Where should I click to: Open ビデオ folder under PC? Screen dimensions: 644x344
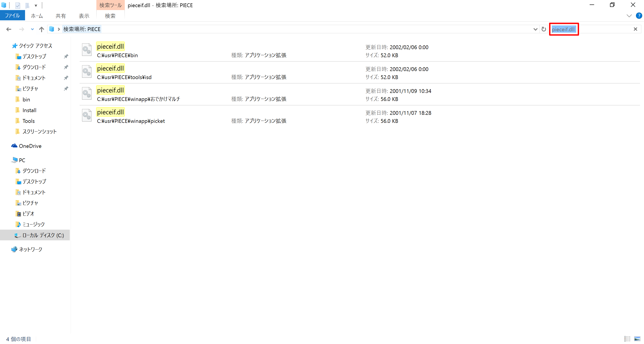click(x=28, y=214)
